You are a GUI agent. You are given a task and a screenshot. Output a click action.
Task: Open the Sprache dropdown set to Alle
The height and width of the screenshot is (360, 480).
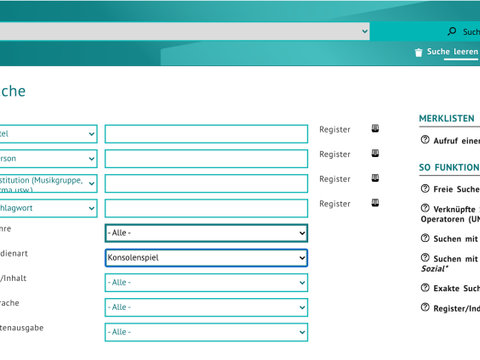tap(206, 307)
